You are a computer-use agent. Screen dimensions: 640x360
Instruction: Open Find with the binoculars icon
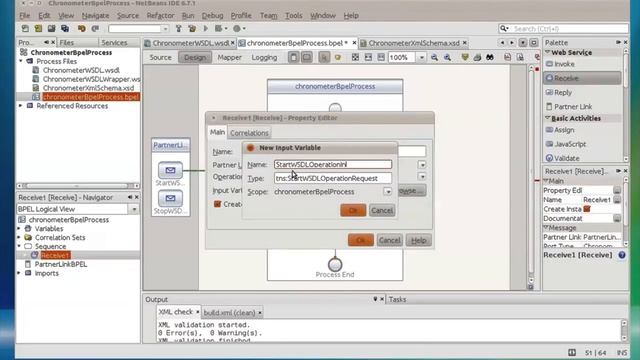click(490, 58)
